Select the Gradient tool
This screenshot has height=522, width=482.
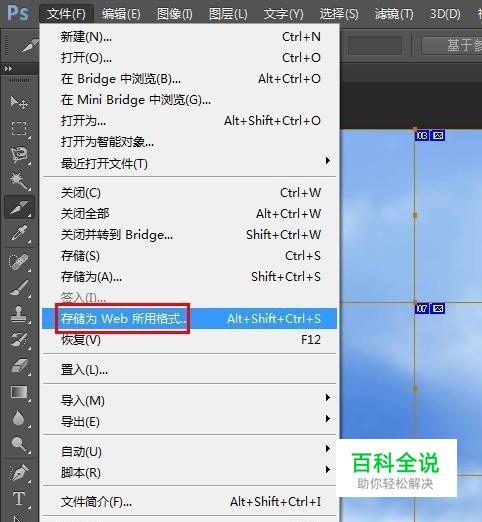point(19,392)
